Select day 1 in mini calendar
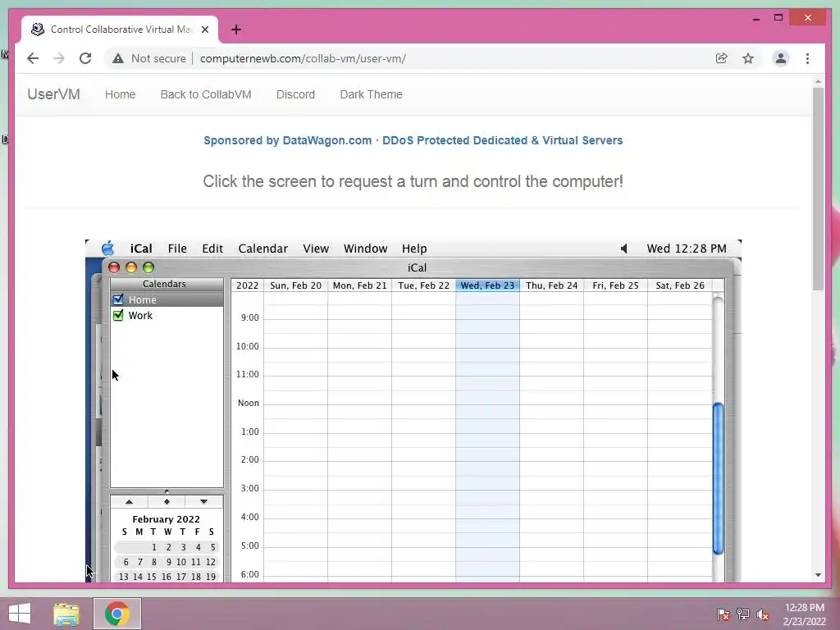Screen dimensions: 840x630 coord(153,547)
